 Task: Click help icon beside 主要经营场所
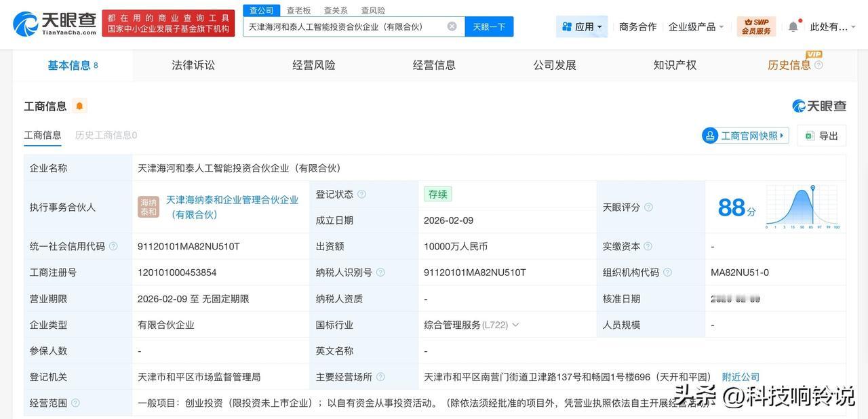click(380, 377)
